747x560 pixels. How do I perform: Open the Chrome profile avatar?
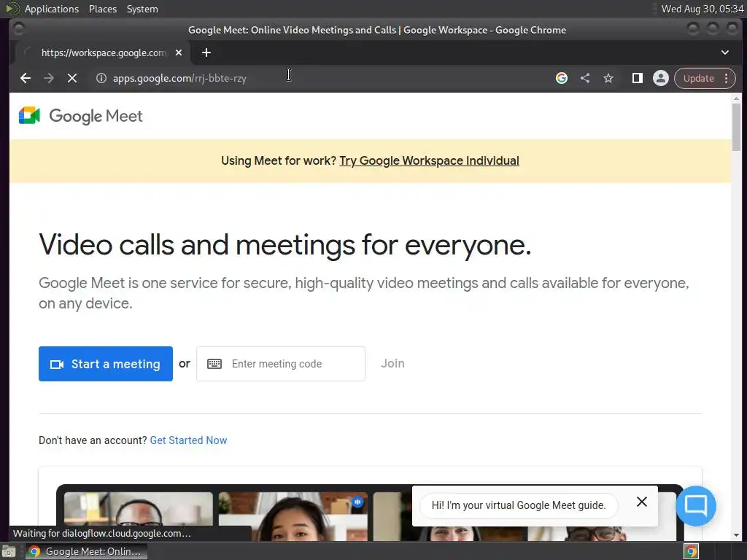(x=661, y=78)
